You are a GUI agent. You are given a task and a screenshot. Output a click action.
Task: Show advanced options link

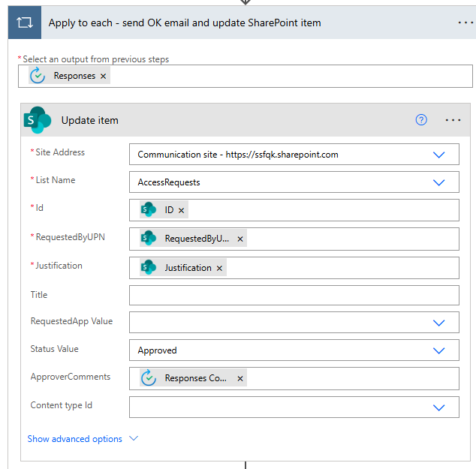coord(74,439)
